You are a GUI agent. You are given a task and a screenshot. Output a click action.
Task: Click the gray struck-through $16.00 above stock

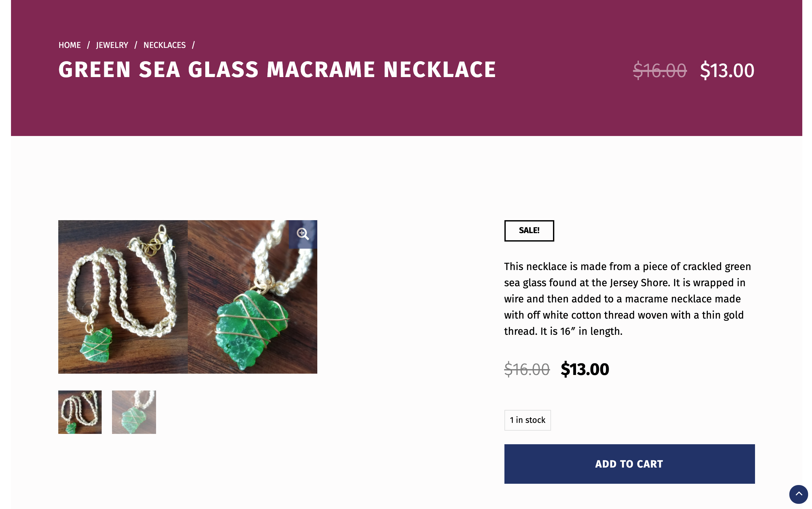click(x=527, y=369)
